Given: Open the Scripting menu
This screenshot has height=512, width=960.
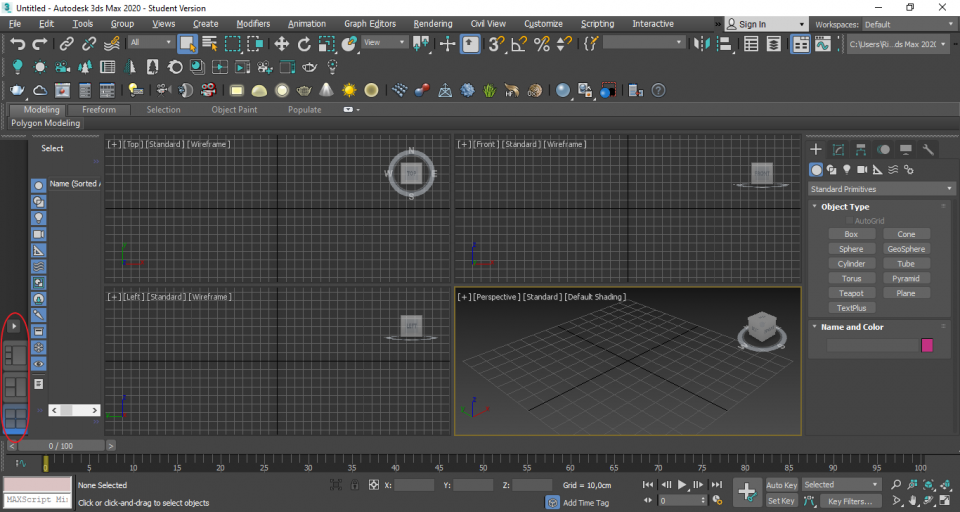Looking at the screenshot, I should click(x=597, y=23).
